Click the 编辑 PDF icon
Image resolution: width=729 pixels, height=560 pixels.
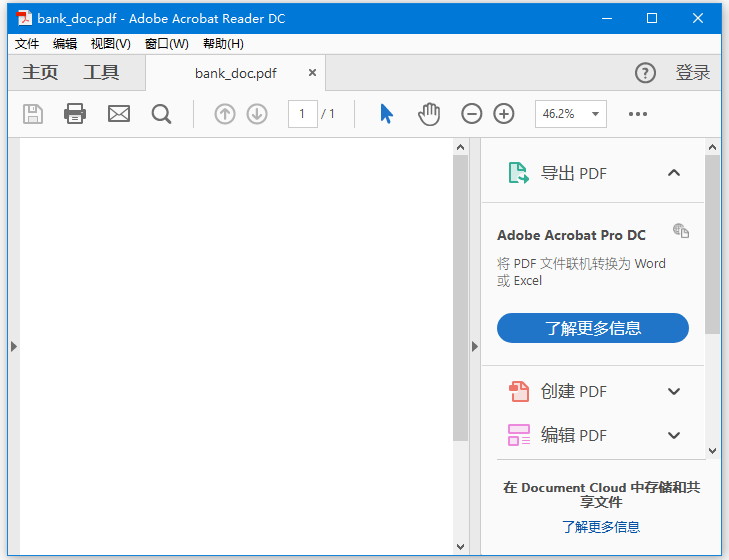(x=519, y=435)
